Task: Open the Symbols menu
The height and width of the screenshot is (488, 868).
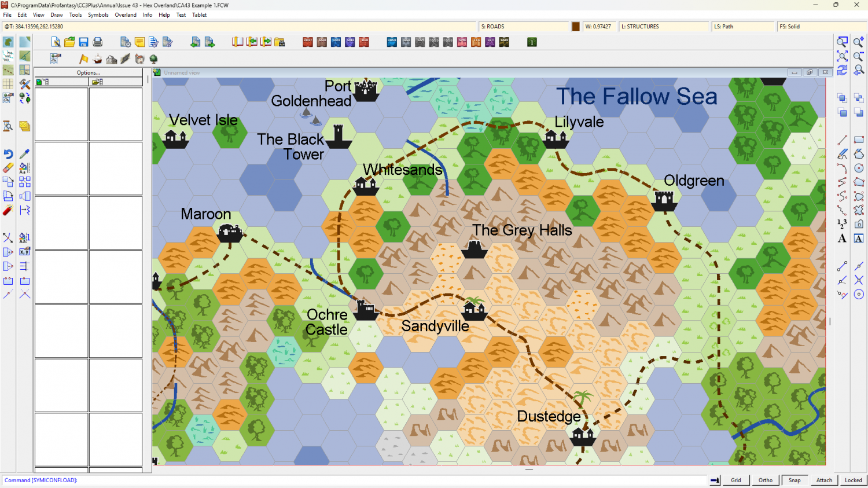Action: coord(98,15)
